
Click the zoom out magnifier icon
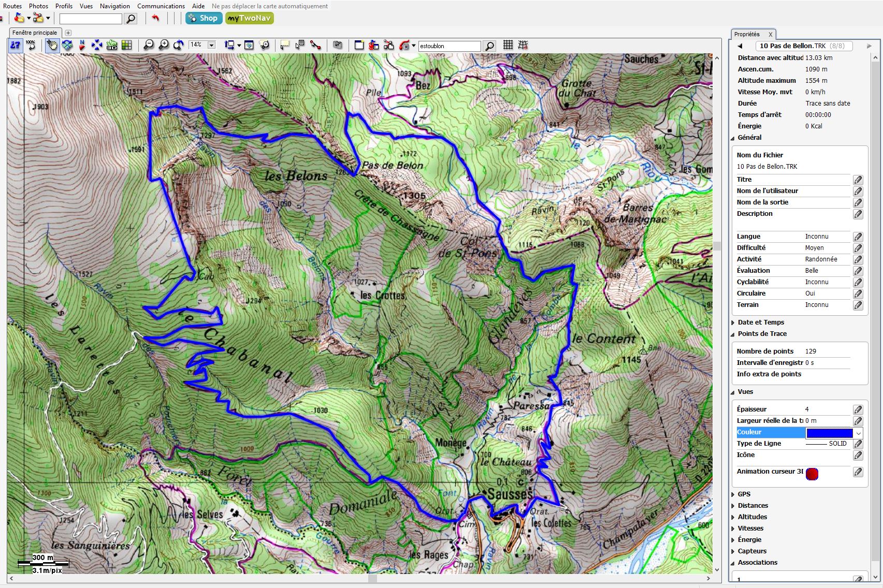[149, 46]
